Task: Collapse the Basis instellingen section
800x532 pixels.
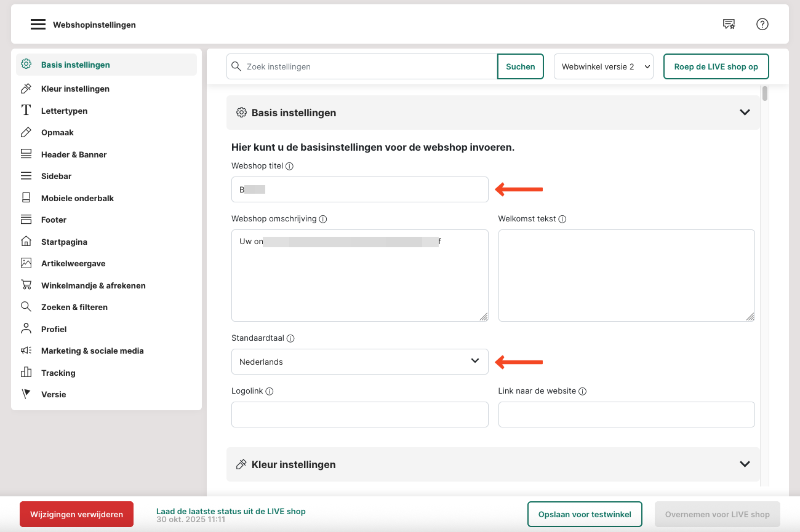Action: (745, 113)
